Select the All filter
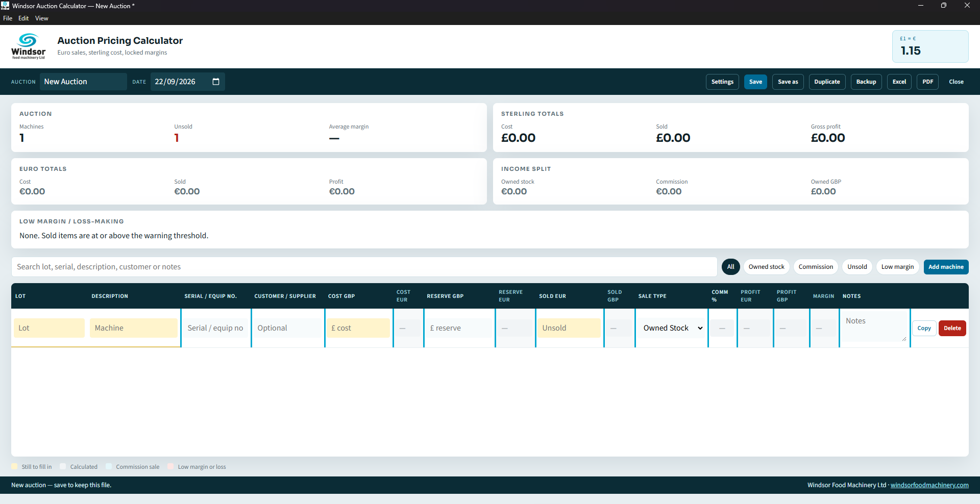Image resolution: width=980 pixels, height=504 pixels. click(x=731, y=267)
